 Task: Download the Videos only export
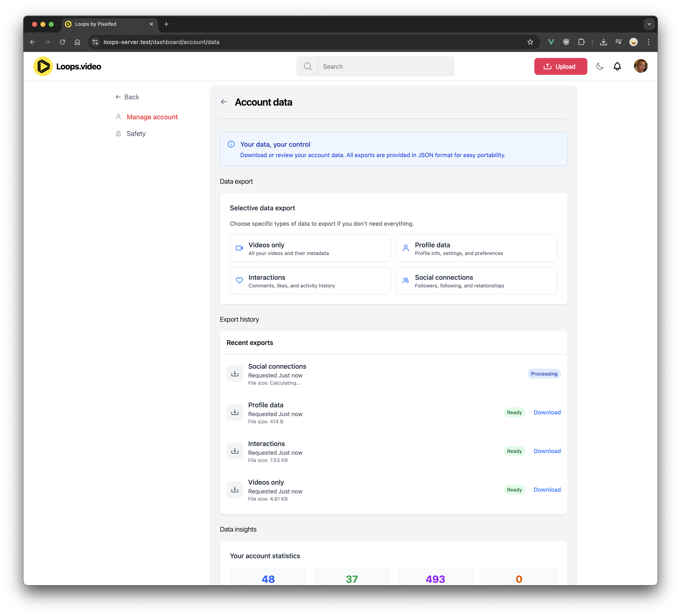tap(547, 490)
